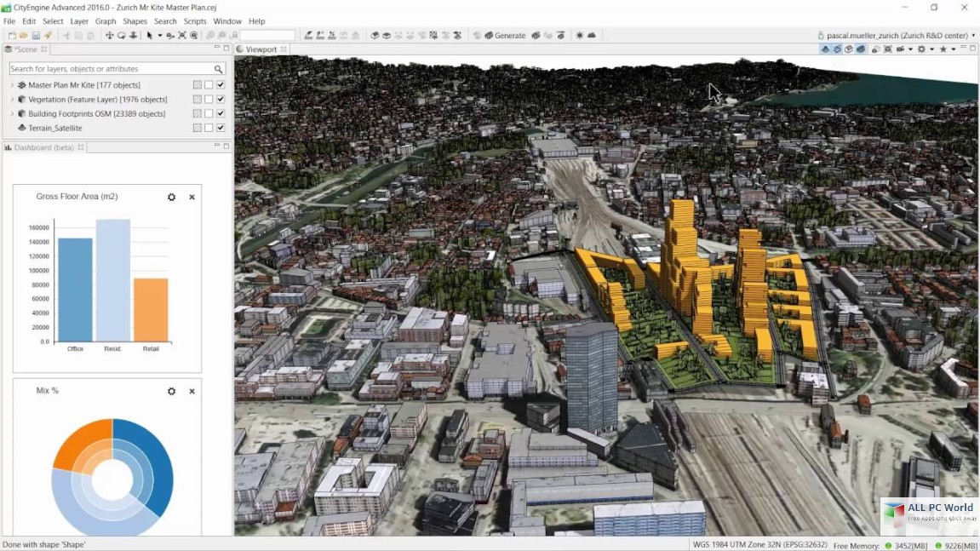Check the empty middle box for Master Plan Mr Kite
The width and height of the screenshot is (980, 551).
pyautogui.click(x=209, y=85)
